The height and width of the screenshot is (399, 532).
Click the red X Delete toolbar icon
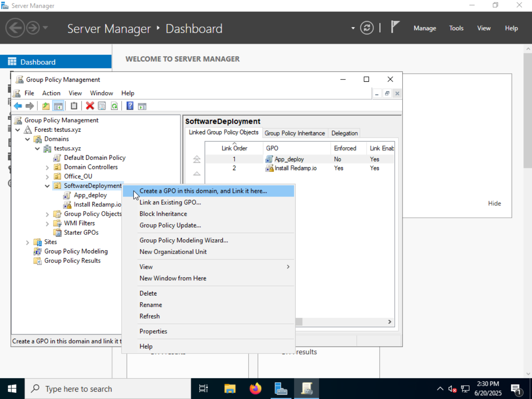click(x=90, y=106)
